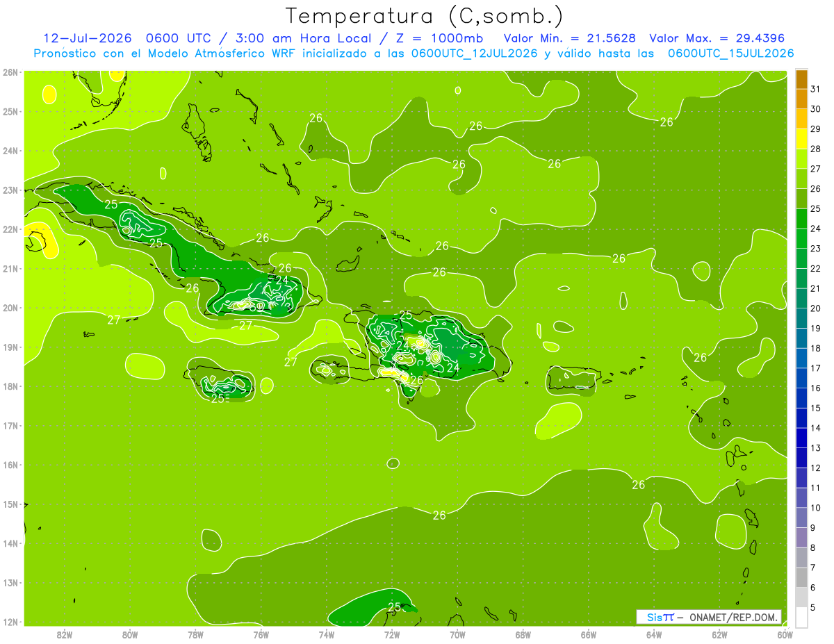Image resolution: width=834 pixels, height=644 pixels.
Task: Select the '12-Jul-2026' date text
Action: click(89, 38)
